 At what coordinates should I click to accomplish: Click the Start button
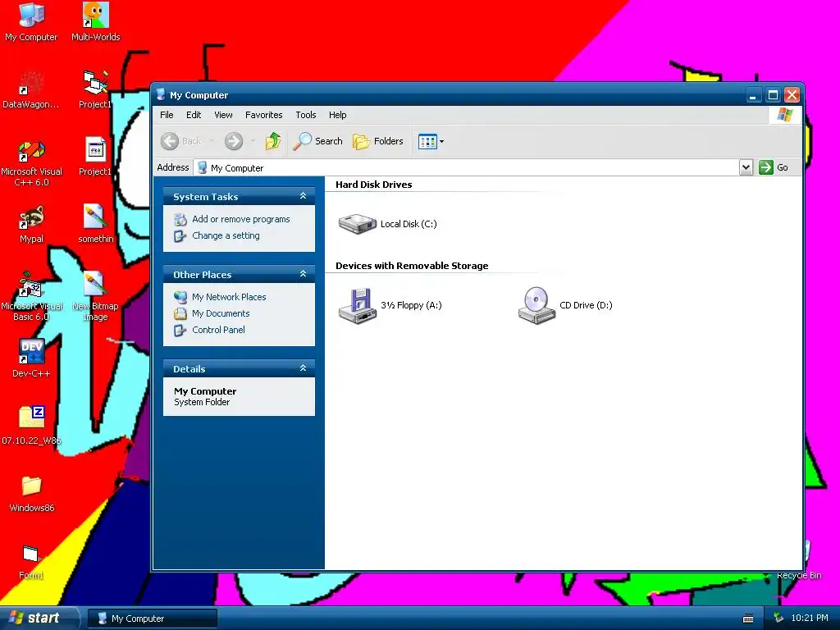(x=39, y=619)
